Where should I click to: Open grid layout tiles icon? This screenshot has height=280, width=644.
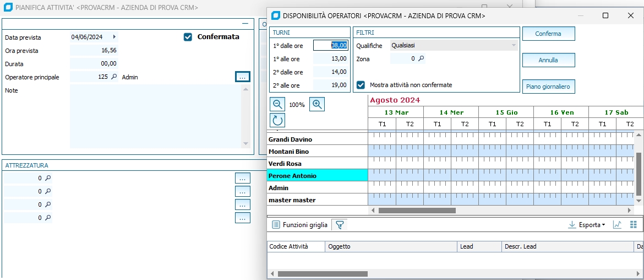point(633,224)
